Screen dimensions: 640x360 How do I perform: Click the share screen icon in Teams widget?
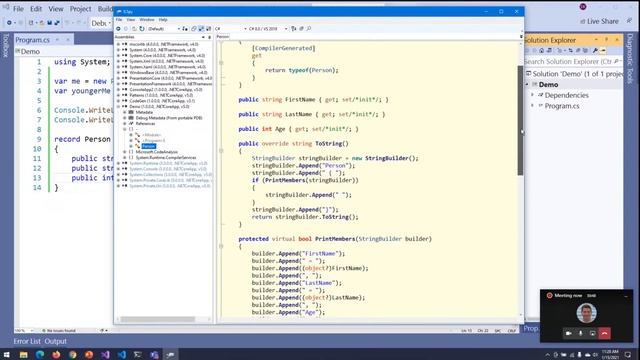[x=592, y=333]
